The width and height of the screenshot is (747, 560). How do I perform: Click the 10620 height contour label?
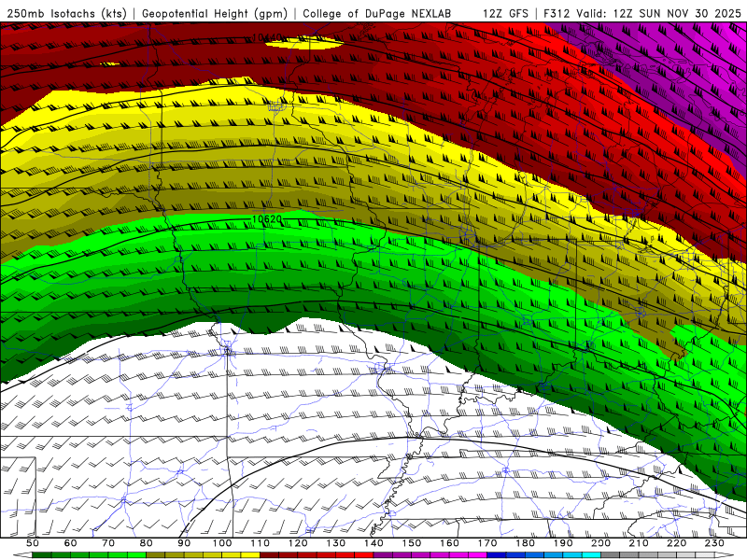pos(267,219)
